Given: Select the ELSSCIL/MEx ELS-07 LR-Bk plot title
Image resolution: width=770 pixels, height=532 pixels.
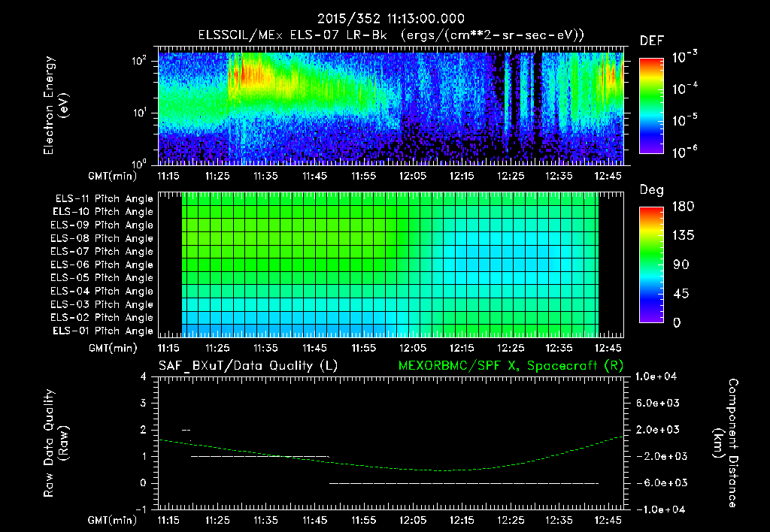Looking at the screenshot, I should 293,35.
